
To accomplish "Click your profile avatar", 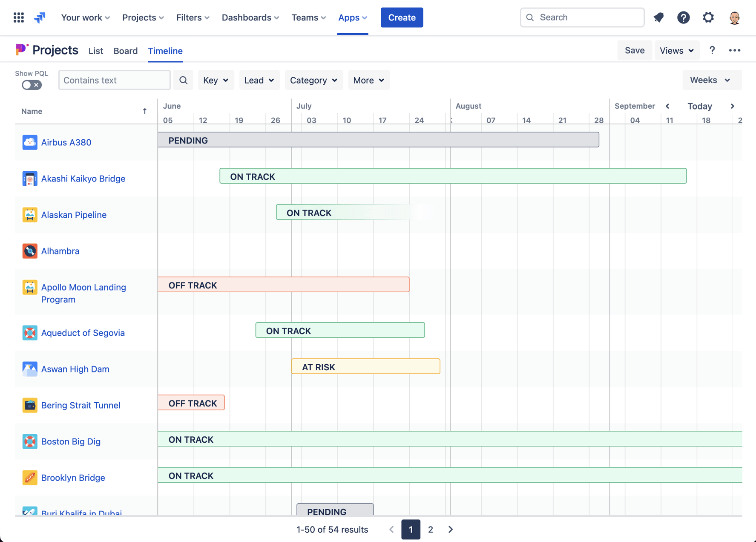I will tap(734, 17).
